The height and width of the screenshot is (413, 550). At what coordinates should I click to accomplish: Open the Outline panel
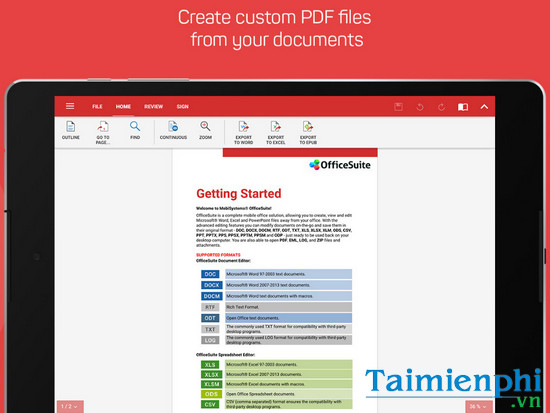[x=71, y=131]
